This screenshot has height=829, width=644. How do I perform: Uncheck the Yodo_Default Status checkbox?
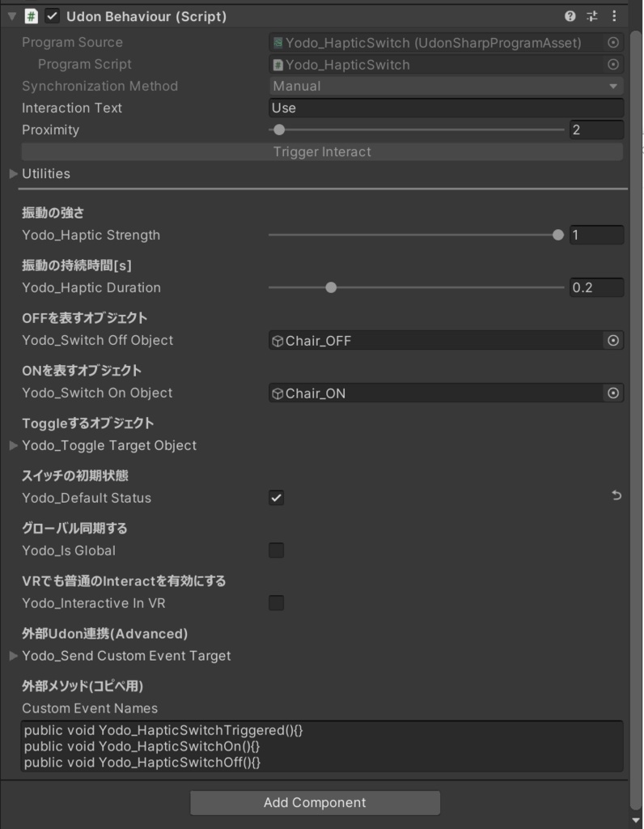pos(276,499)
